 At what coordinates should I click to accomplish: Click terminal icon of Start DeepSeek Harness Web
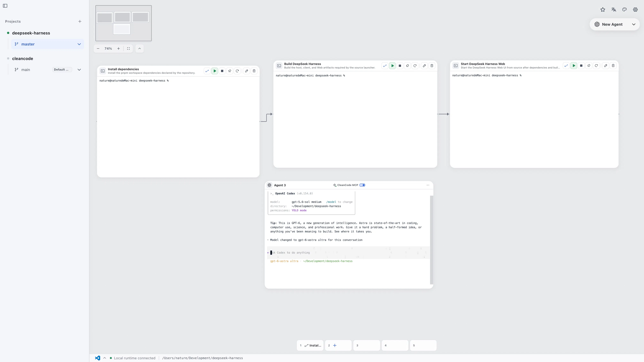click(456, 65)
